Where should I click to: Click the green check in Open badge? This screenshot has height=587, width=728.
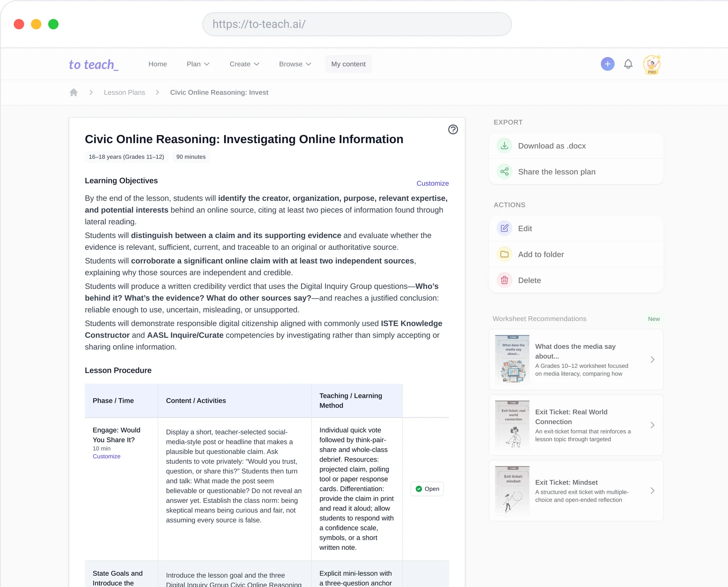click(x=419, y=489)
